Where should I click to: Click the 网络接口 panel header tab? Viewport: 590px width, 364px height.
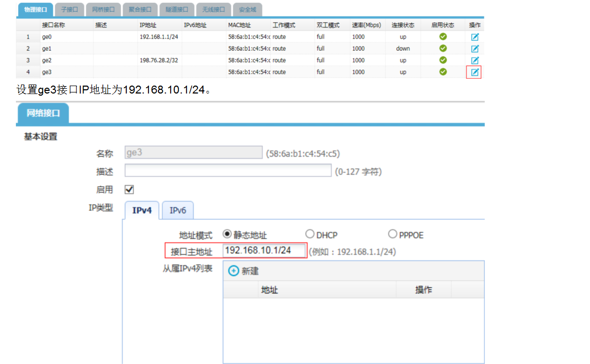[43, 113]
